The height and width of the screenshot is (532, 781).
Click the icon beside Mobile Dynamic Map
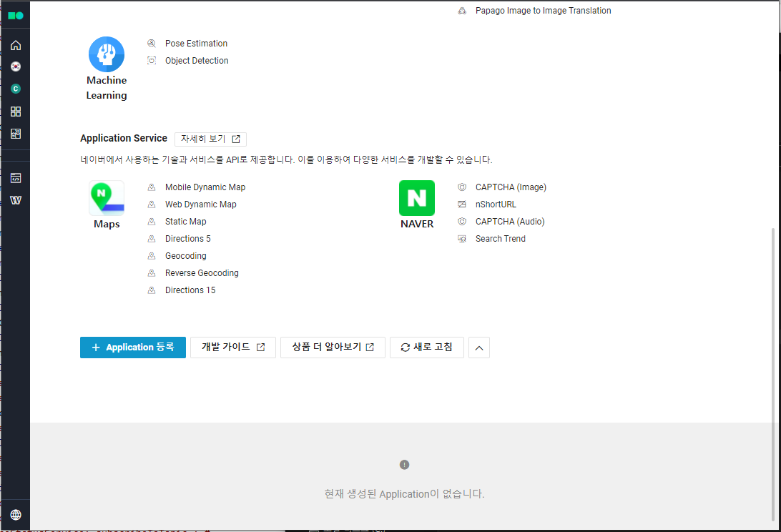(x=152, y=187)
